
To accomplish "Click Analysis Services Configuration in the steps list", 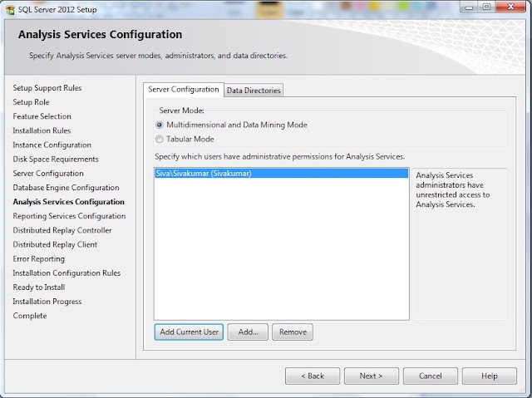I will tap(68, 202).
